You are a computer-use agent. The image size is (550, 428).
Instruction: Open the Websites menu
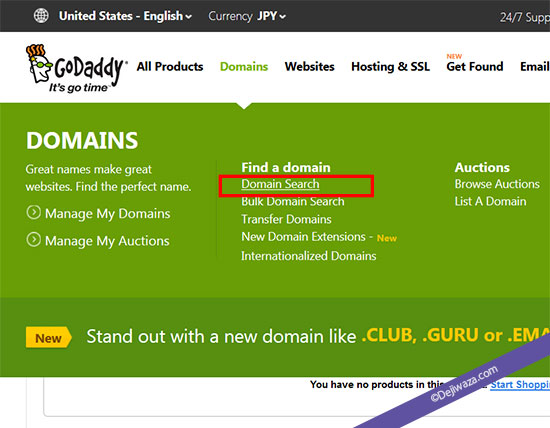point(309,66)
